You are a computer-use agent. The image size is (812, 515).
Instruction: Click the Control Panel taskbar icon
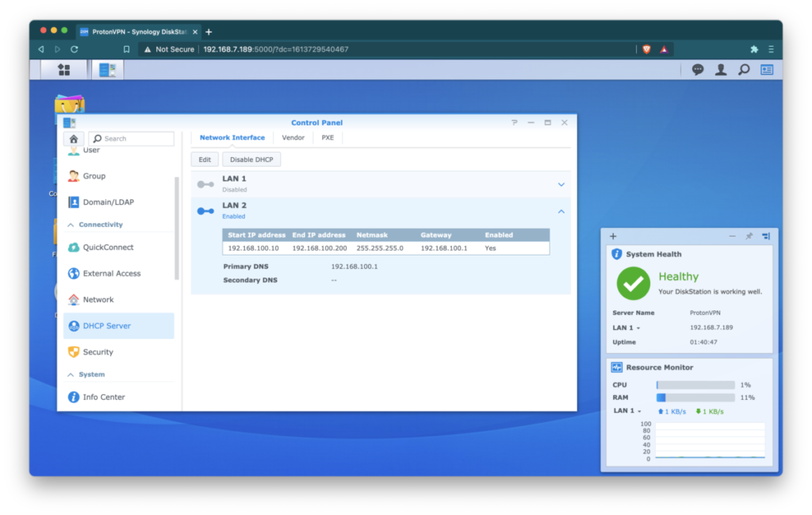tap(107, 69)
